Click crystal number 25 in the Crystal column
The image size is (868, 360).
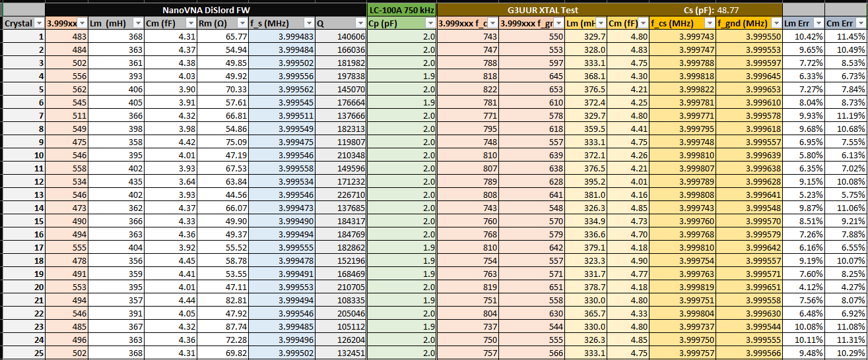pos(23,353)
